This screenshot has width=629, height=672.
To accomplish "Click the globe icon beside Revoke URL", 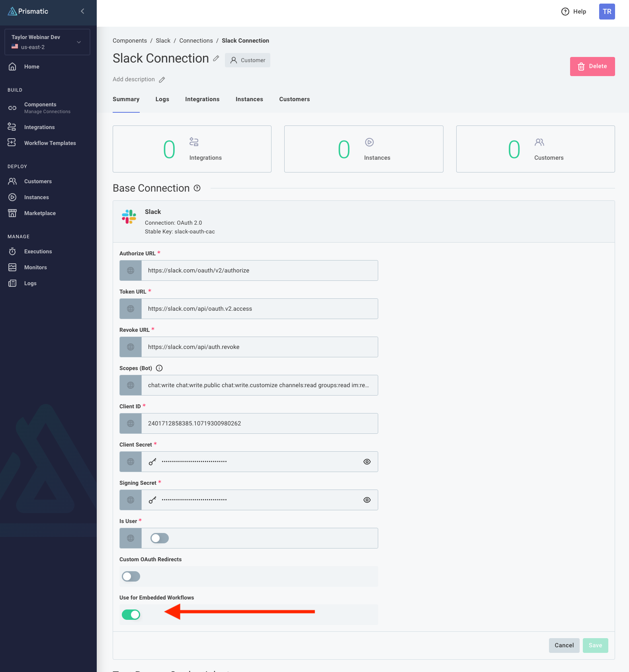I will click(131, 347).
